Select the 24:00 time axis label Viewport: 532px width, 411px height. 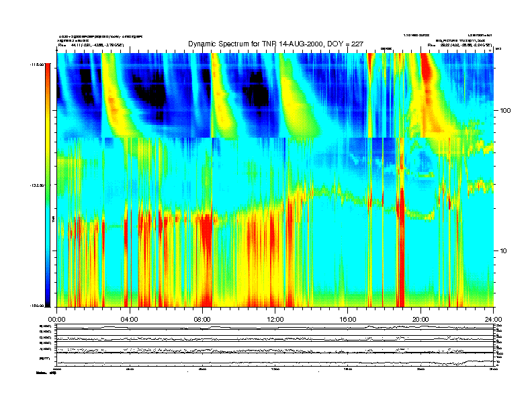tap(493, 320)
